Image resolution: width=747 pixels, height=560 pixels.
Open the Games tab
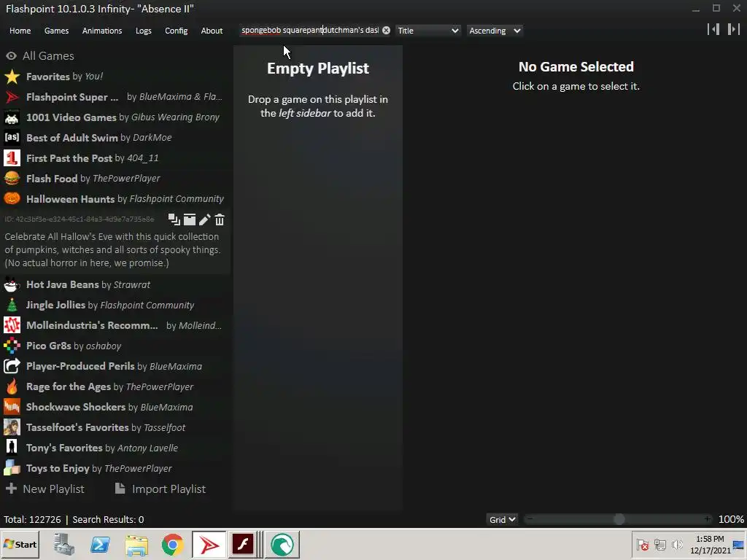tap(56, 31)
